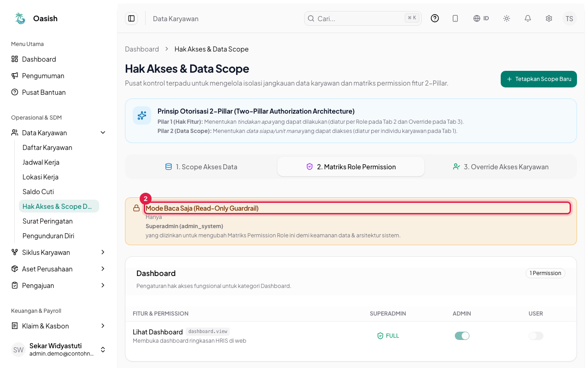The height and width of the screenshot is (368, 588).
Task: Open notifications bell icon
Action: tap(528, 18)
